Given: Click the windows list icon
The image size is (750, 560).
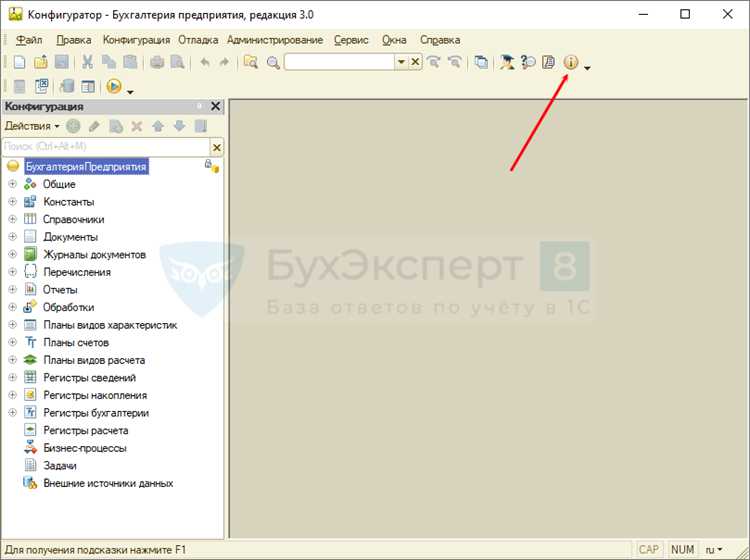Looking at the screenshot, I should click(481, 62).
